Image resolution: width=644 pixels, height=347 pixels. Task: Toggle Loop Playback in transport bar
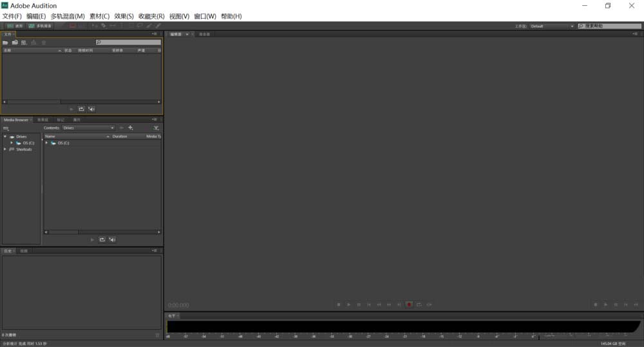tap(419, 305)
